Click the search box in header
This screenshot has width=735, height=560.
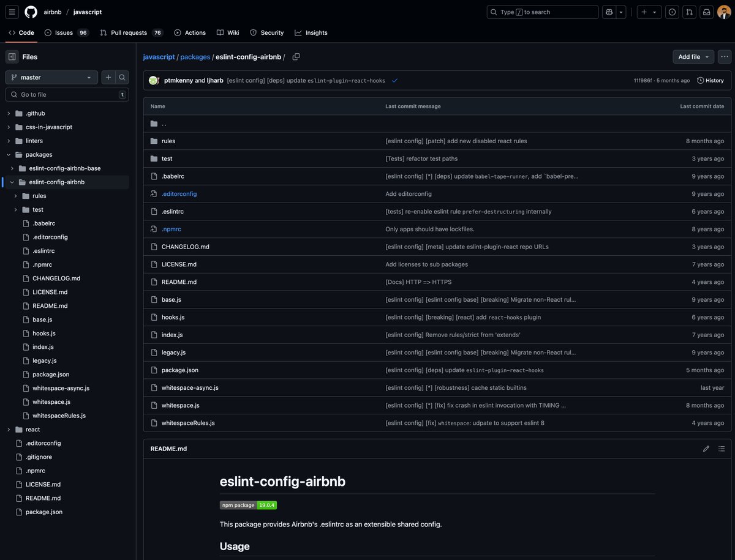point(543,12)
